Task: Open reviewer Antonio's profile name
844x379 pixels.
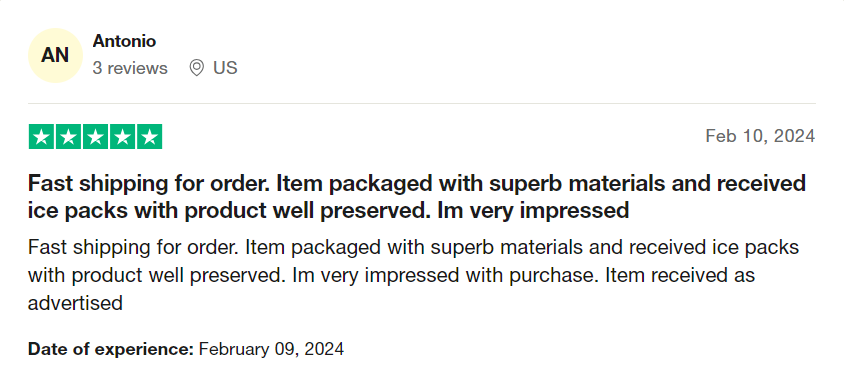Action: [x=124, y=41]
